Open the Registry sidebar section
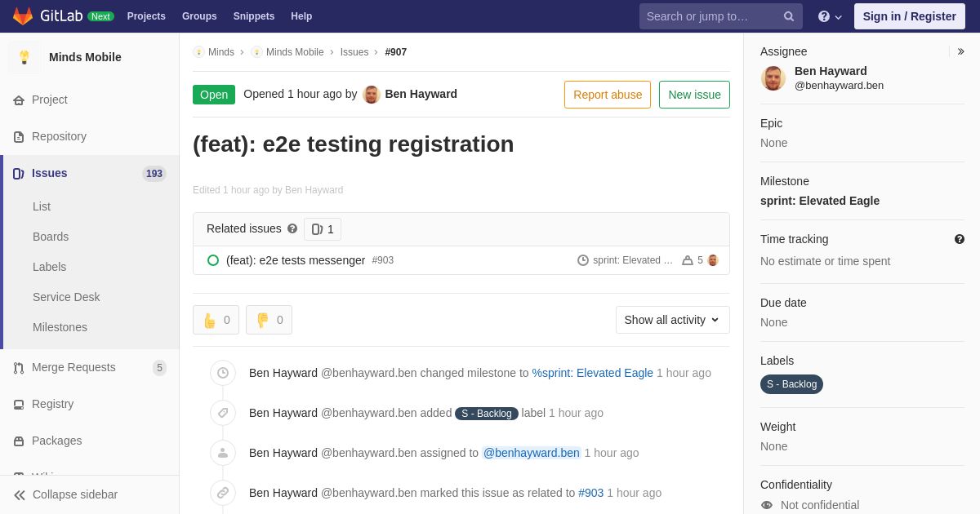The image size is (980, 514). coord(52,404)
